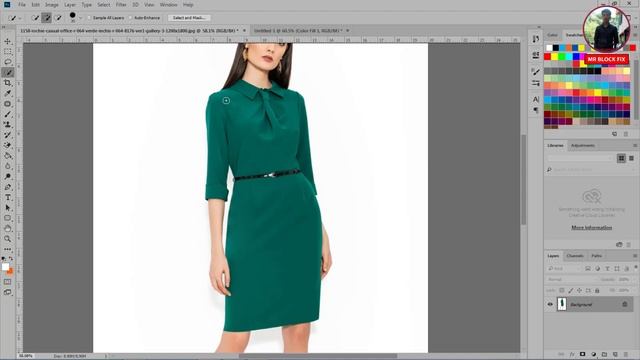Select the Pen tool

[8, 187]
